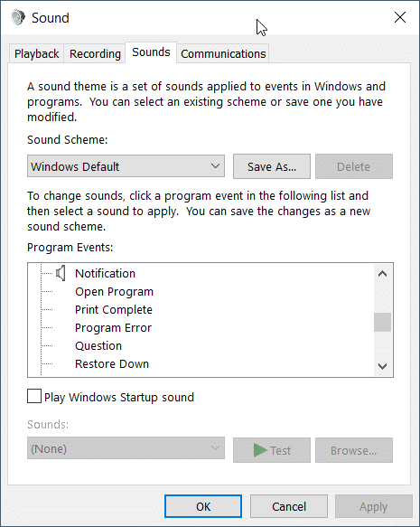
Task: Select the Open Program event
Action: coord(114,291)
